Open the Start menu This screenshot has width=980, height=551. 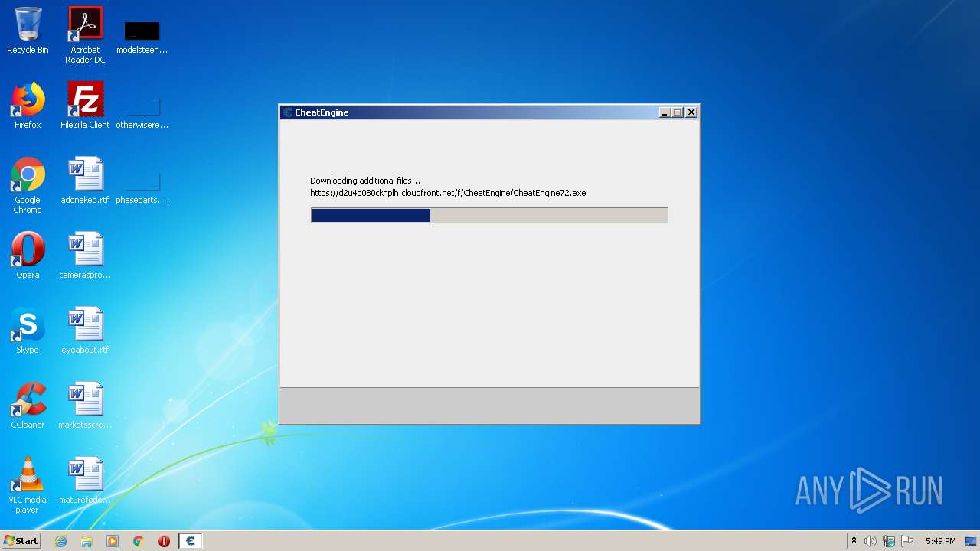point(21,541)
